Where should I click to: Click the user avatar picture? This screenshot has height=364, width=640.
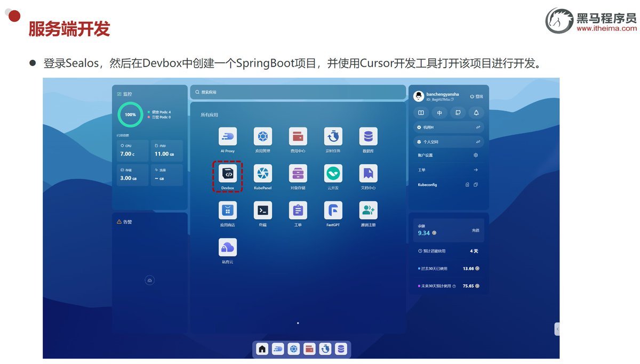coord(419,96)
